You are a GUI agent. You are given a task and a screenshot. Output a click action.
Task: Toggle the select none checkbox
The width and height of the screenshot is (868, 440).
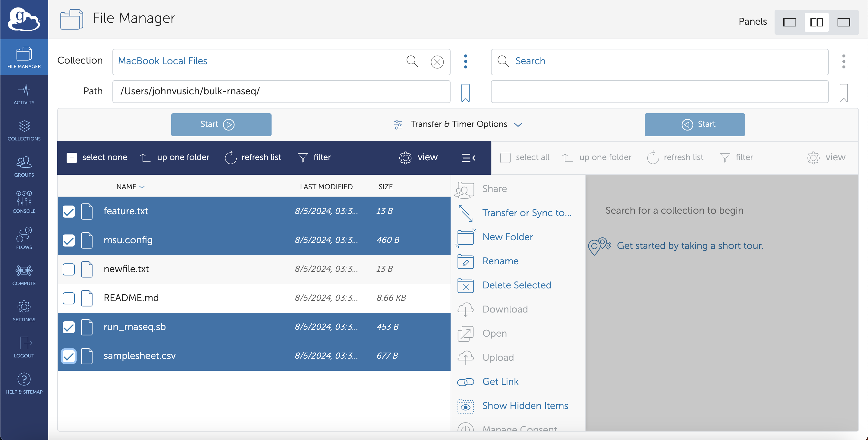71,158
